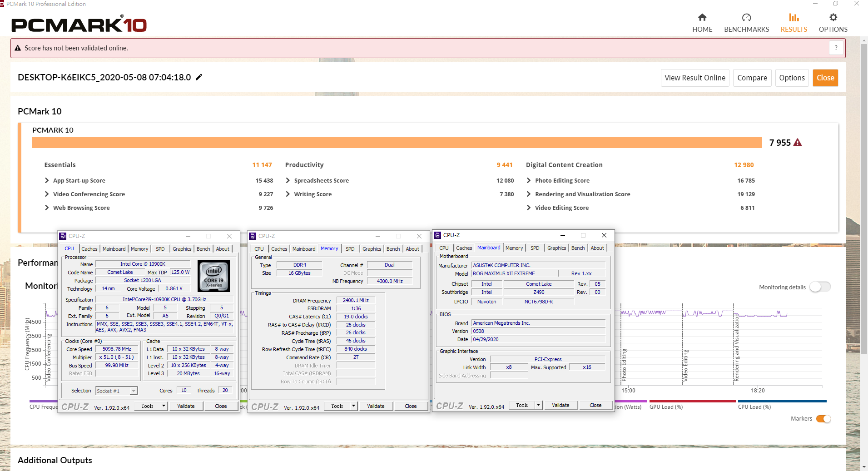Select GPU Load (%) red legend line
The image size is (868, 471).
(x=692, y=402)
